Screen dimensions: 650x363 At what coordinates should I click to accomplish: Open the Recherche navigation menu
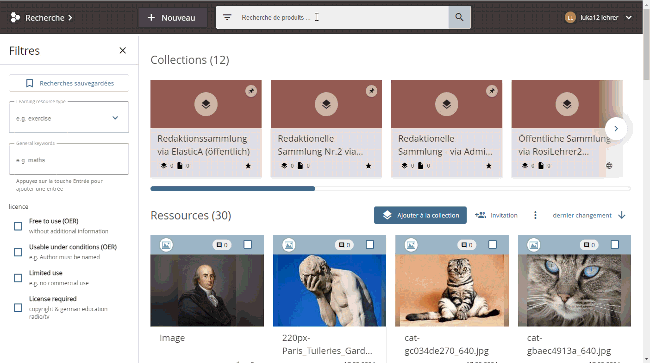point(49,18)
